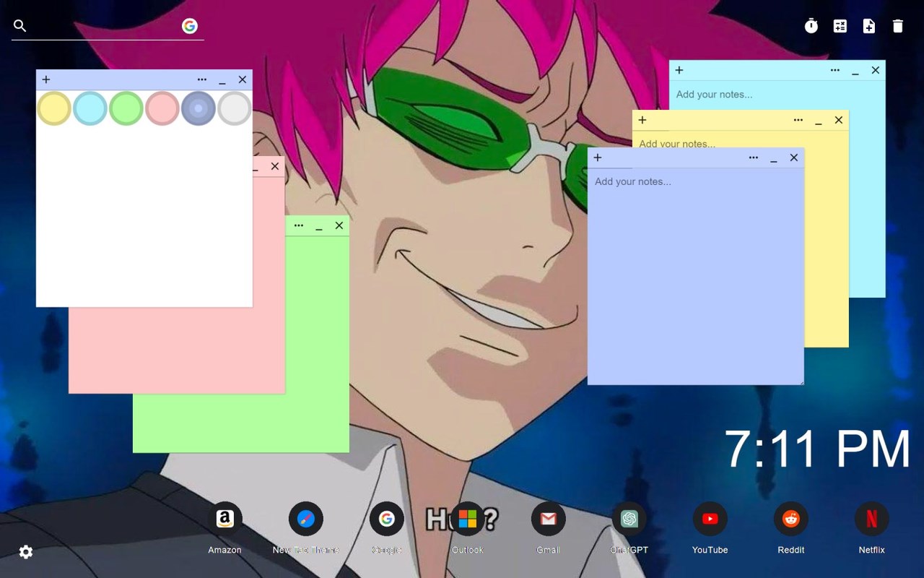Open the Netflix shortcut
Image resolution: width=924 pixels, height=578 pixels.
pyautogui.click(x=872, y=519)
